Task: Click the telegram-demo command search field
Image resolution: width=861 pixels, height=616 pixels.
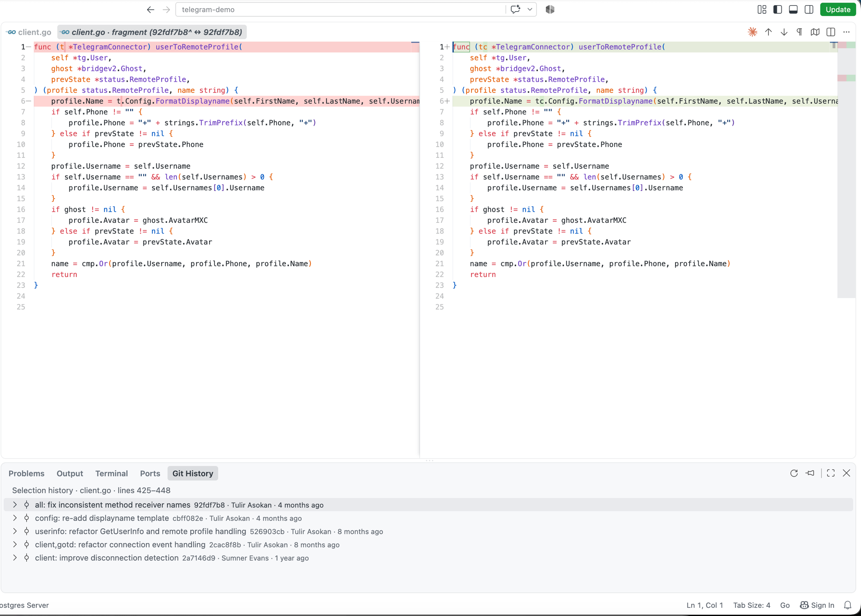Action: 340,9
